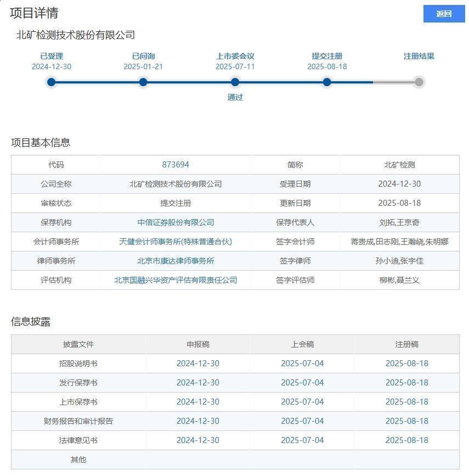Open 北京国融兴华资产评估有限责任公司 link

176,280
